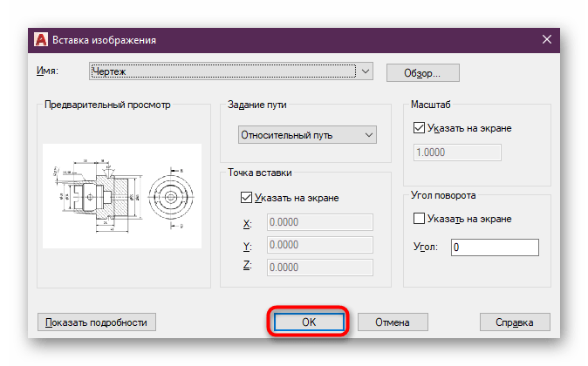Enable Указать на экране under Угол поворота
Image resolution: width=588 pixels, height=366 pixels.
[419, 219]
